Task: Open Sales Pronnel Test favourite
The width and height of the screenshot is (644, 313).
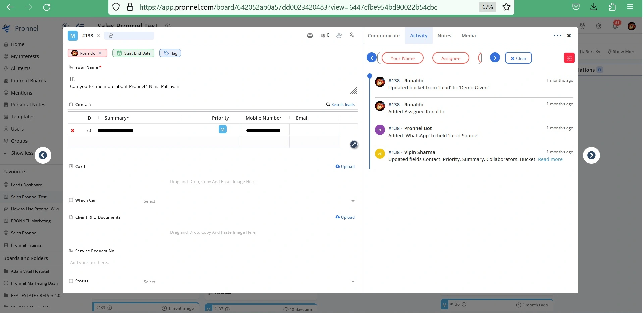Action: (29, 197)
